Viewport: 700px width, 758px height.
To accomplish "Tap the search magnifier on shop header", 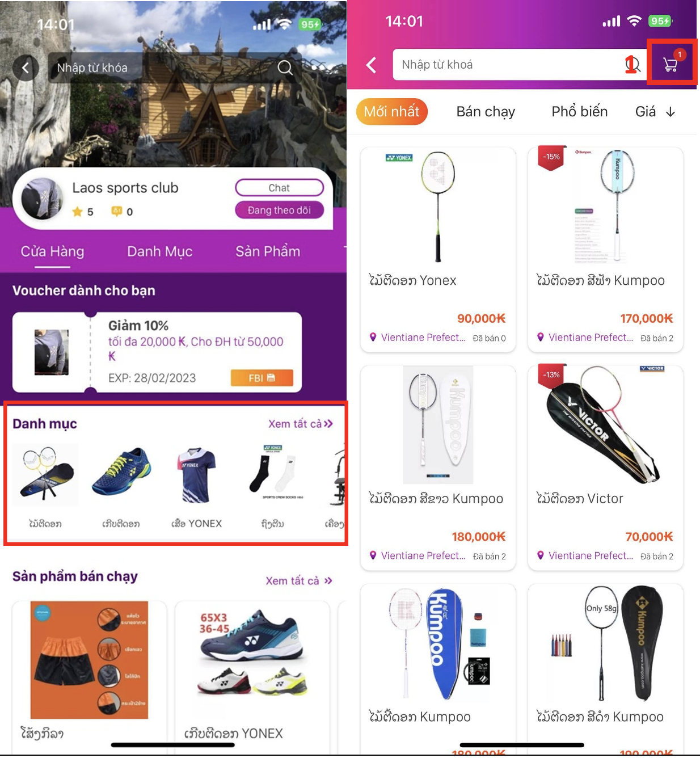I will coord(285,68).
